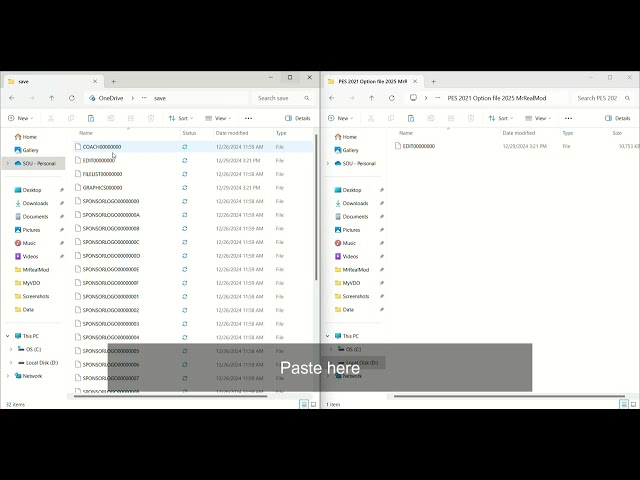Click Delete icon in PES 2021 window toolbar
The width and height of the screenshot is (640, 480).
coord(471,118)
